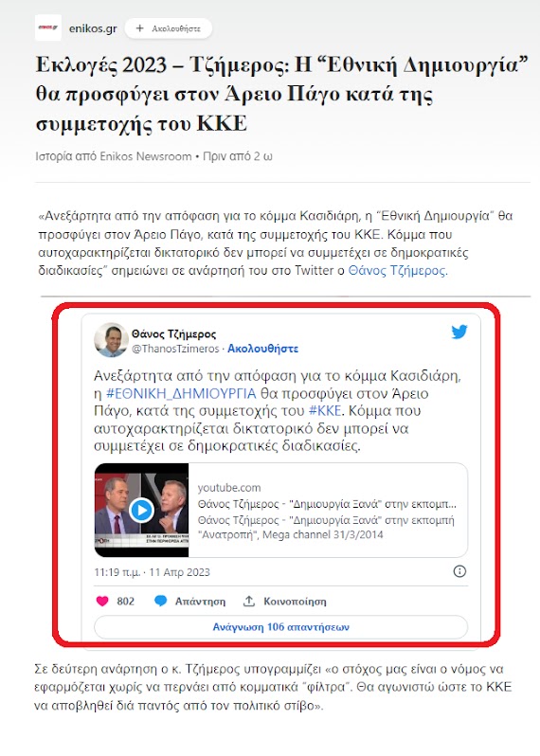Click @ThanosTzimeros handle

[x=175, y=349]
